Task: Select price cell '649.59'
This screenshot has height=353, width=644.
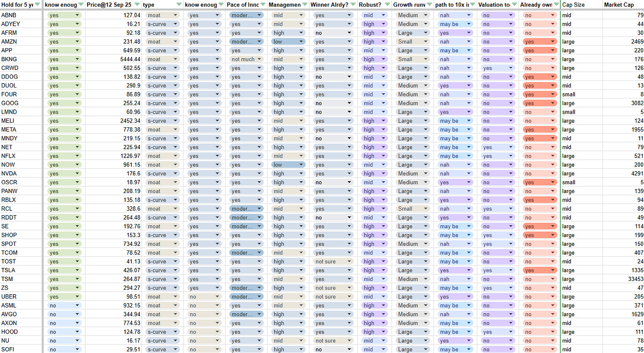Action: tap(113, 50)
